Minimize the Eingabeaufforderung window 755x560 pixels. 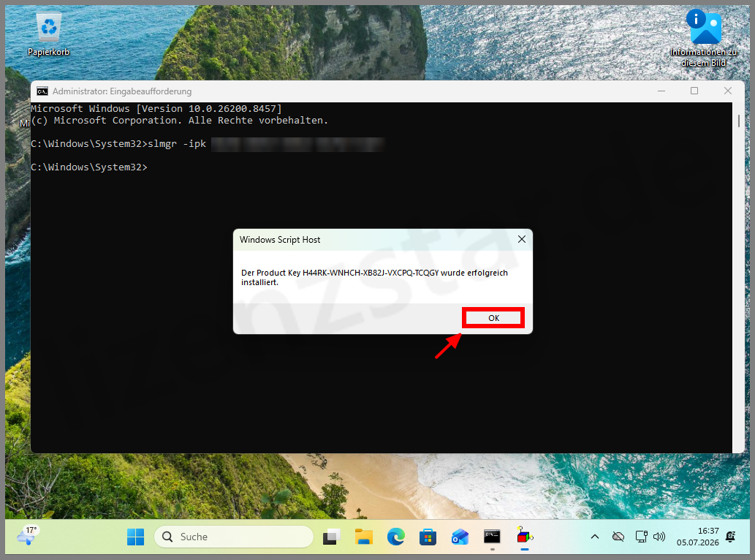tap(661, 91)
